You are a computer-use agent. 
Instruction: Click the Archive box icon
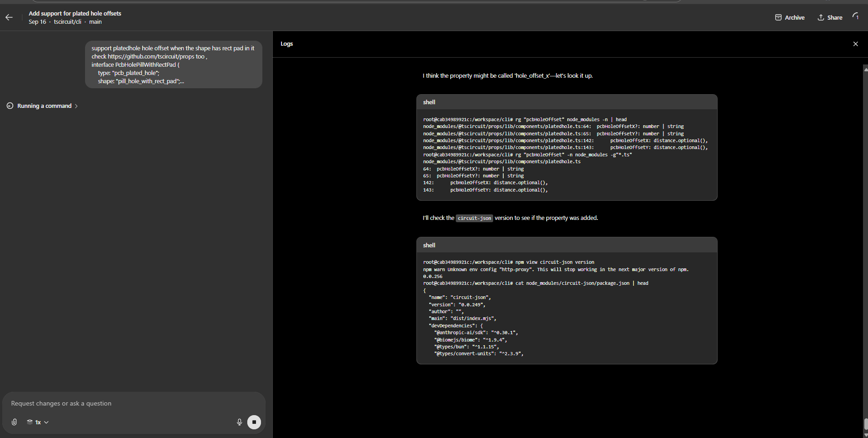coord(778,17)
